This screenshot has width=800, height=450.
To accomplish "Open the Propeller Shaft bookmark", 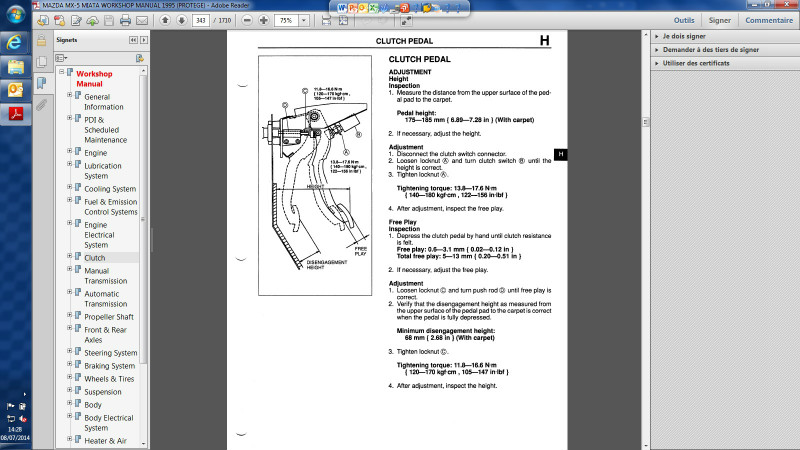I will pyautogui.click(x=109, y=317).
